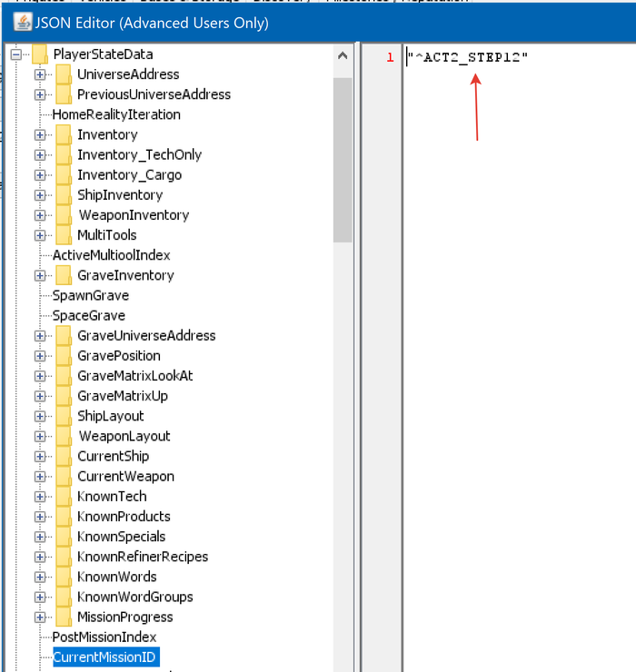Expand the CurrentWeapon node
Image resolution: width=636 pixels, height=672 pixels.
(x=40, y=477)
